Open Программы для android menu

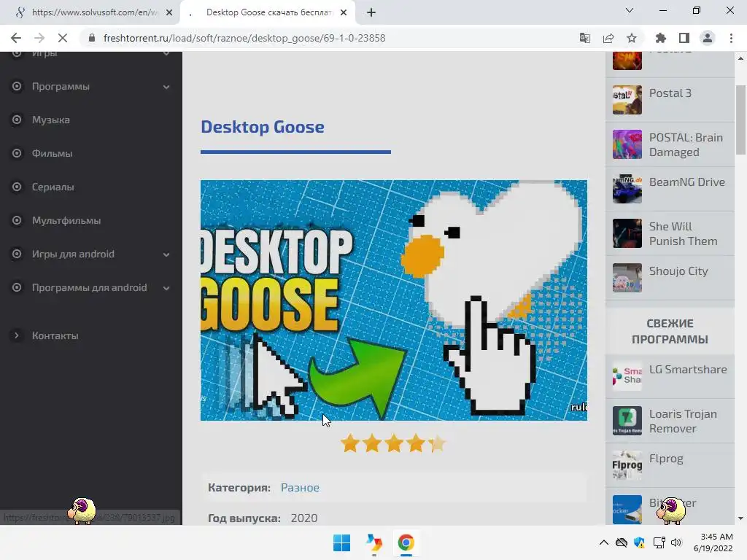[x=89, y=287]
